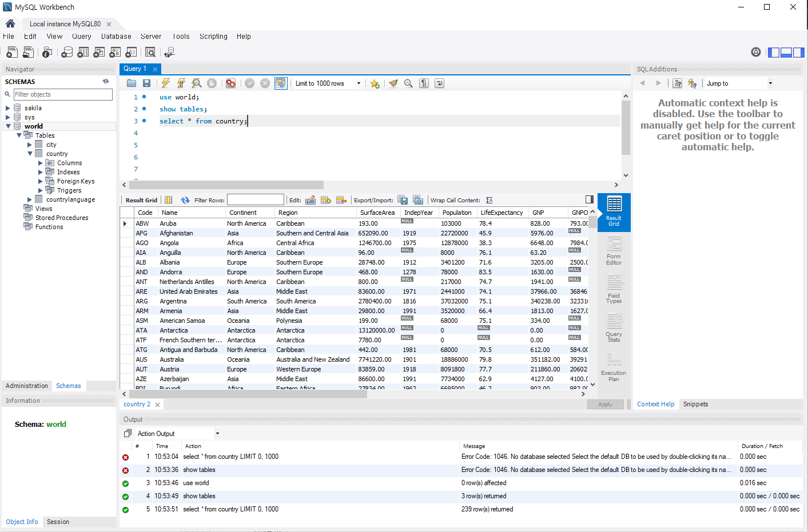Add to favorites star icon

tap(375, 83)
